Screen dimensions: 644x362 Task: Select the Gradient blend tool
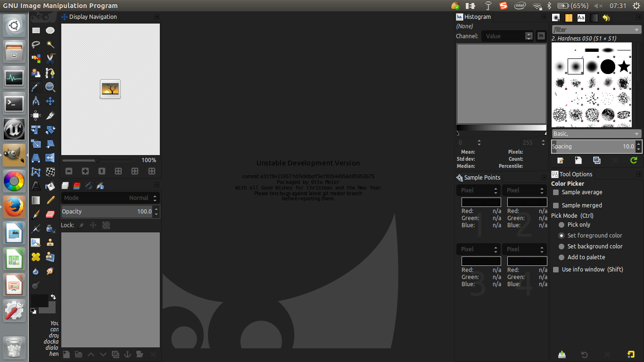click(36, 200)
